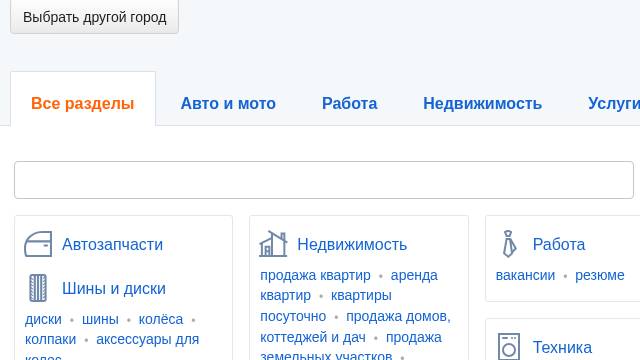640x360 pixels.
Task: Click the car door Автозапчасти icon
Action: (38, 244)
